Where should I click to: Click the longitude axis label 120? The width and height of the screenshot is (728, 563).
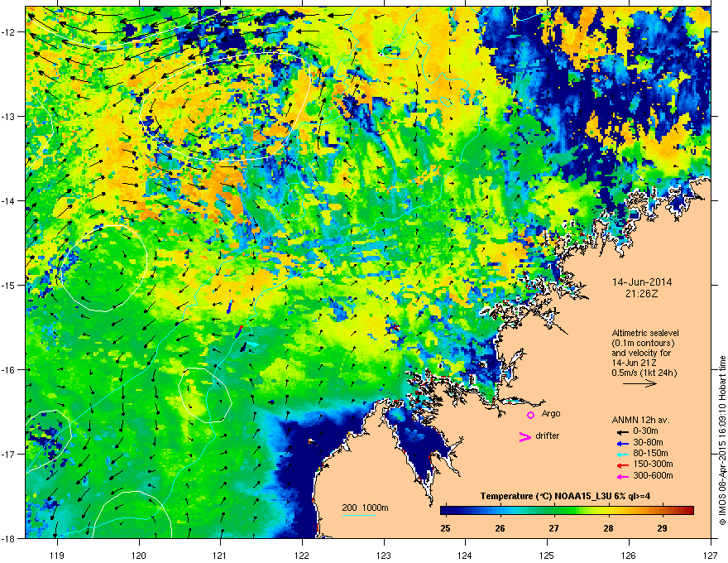click(x=139, y=555)
